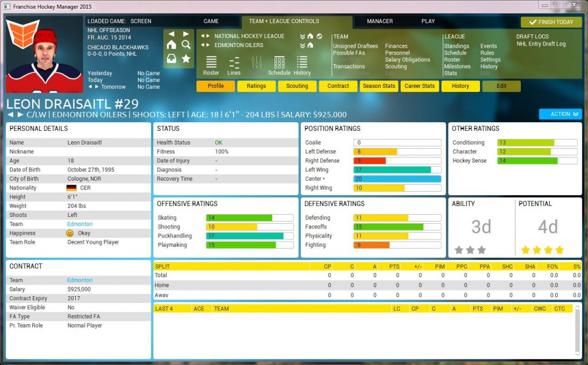Open search with the magnifying glass icon
Screen dimensions: 588x365
point(185,45)
